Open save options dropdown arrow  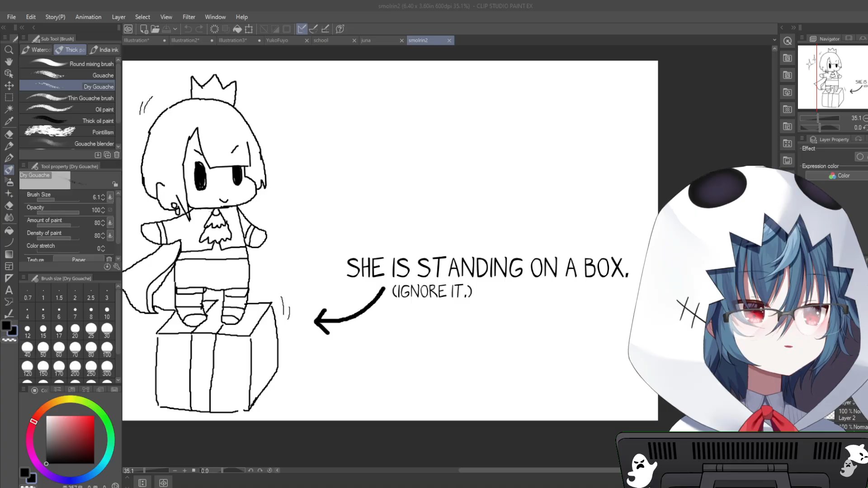[x=175, y=29]
